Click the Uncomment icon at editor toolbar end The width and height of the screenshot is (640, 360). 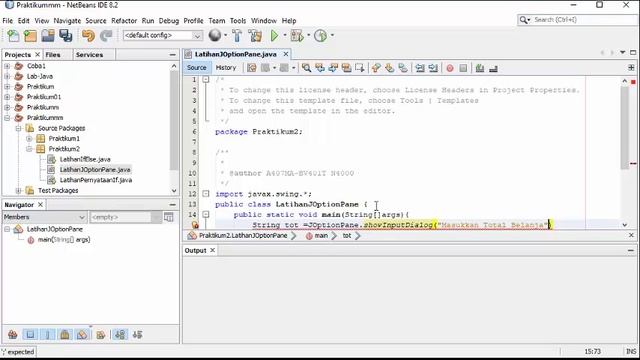(493, 68)
